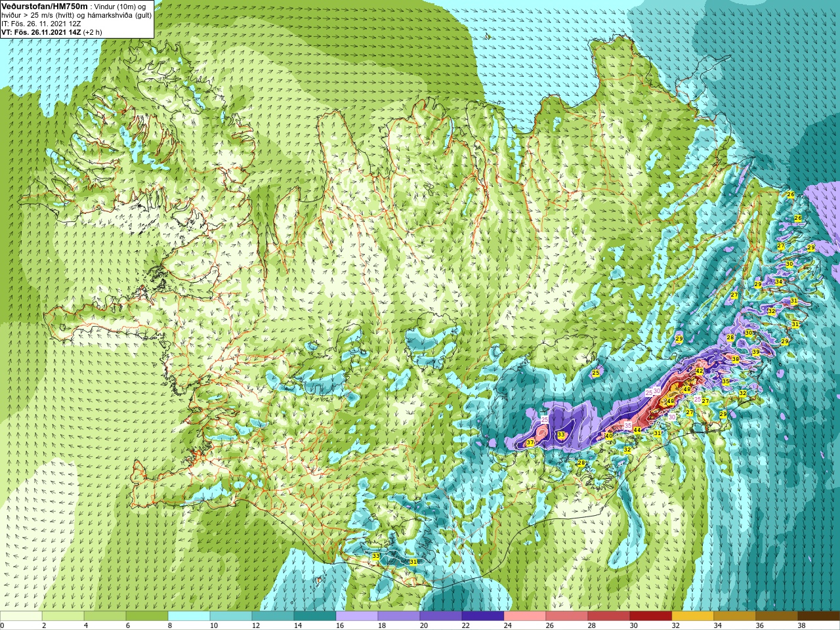Click the 38+ m/s dark brown legend swatch
The width and height of the screenshot is (840, 630).
819,616
